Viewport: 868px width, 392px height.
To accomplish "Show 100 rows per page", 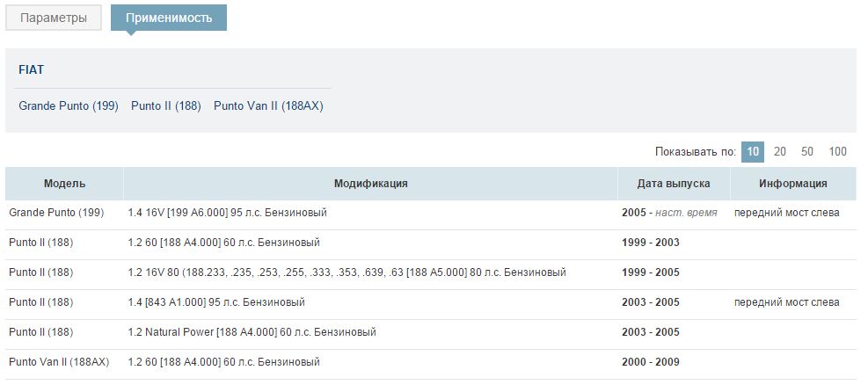I will pos(838,151).
